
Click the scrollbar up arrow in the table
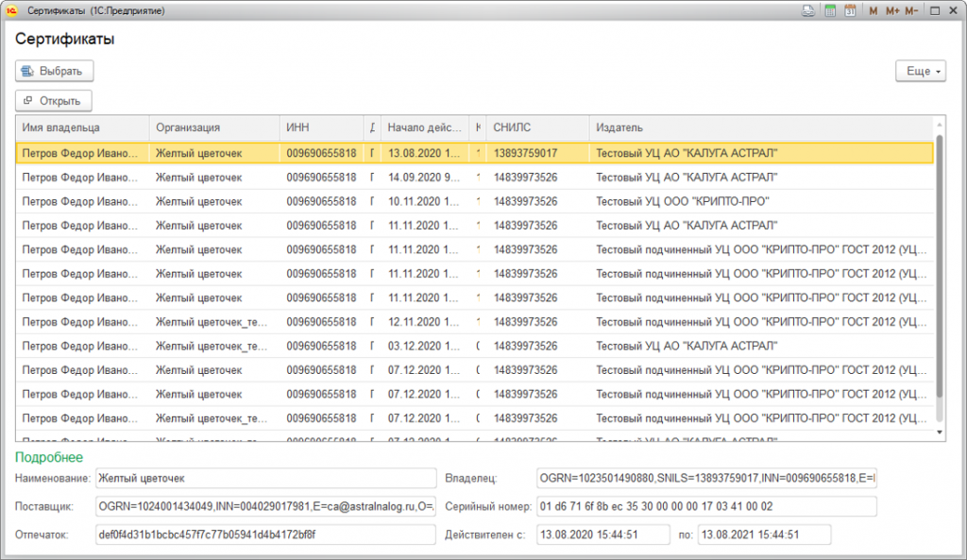(x=940, y=125)
